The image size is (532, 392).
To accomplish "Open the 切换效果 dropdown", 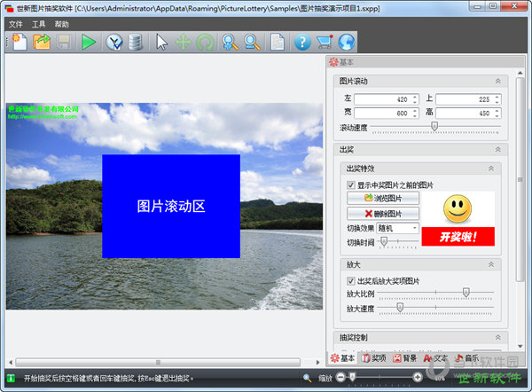I will point(398,228).
